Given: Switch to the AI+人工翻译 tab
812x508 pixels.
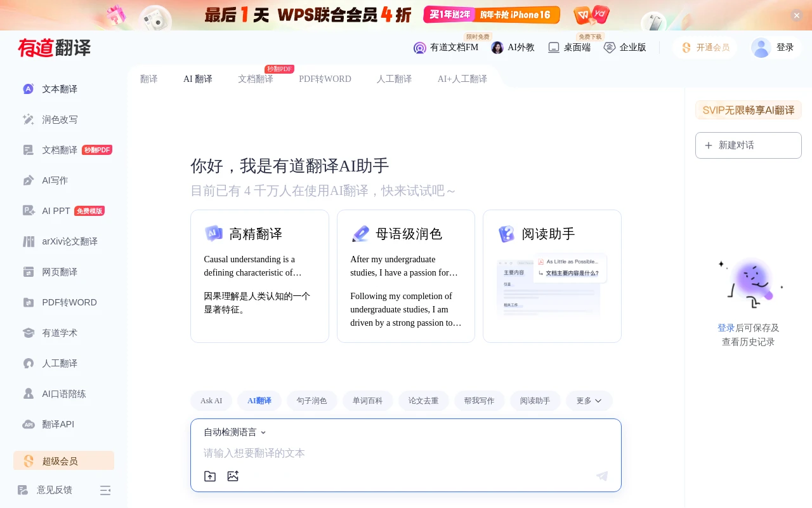Looking at the screenshot, I should tap(462, 79).
